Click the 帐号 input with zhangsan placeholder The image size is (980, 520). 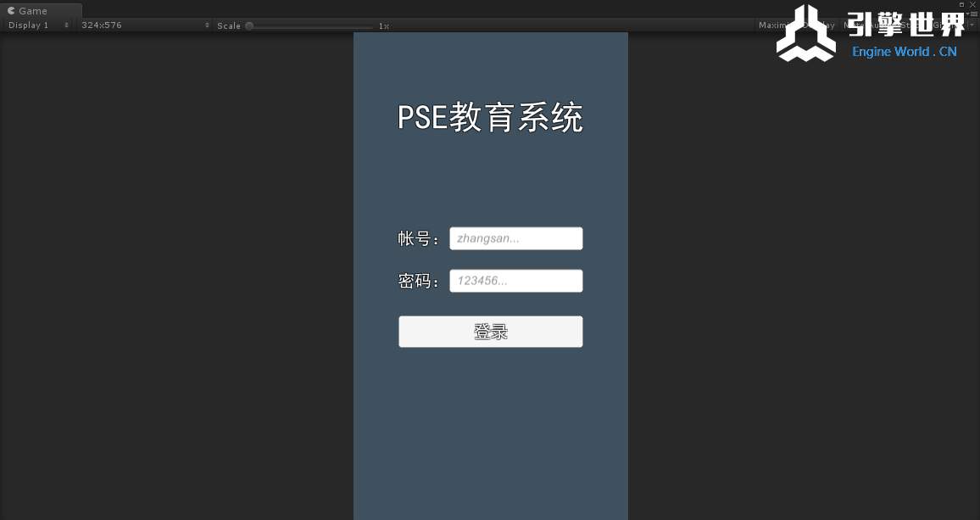coord(515,238)
